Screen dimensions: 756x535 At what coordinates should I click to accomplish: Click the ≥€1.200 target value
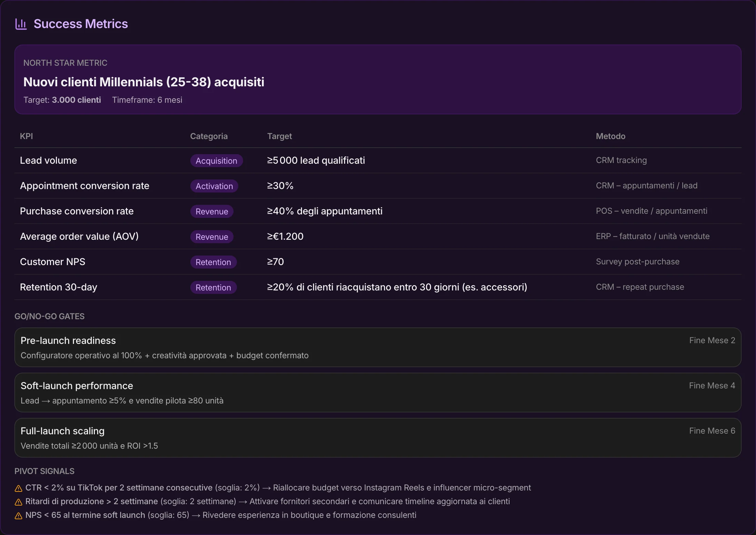pos(285,236)
